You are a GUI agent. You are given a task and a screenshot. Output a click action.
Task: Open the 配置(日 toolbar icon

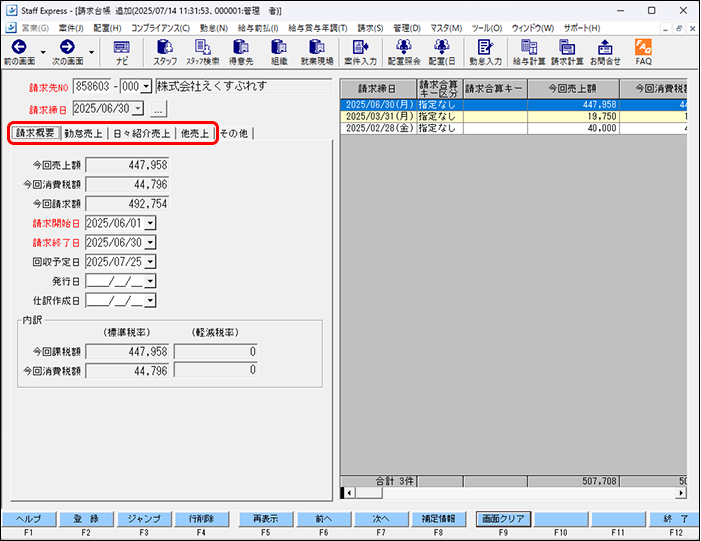coord(442,52)
